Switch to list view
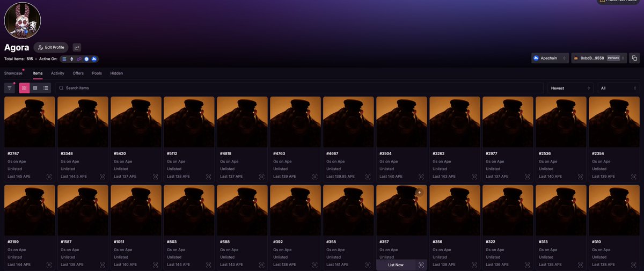Image resolution: width=644 pixels, height=271 pixels. pyautogui.click(x=46, y=87)
